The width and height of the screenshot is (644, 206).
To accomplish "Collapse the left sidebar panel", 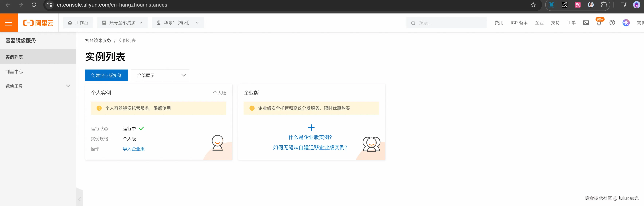I will 79,199.
